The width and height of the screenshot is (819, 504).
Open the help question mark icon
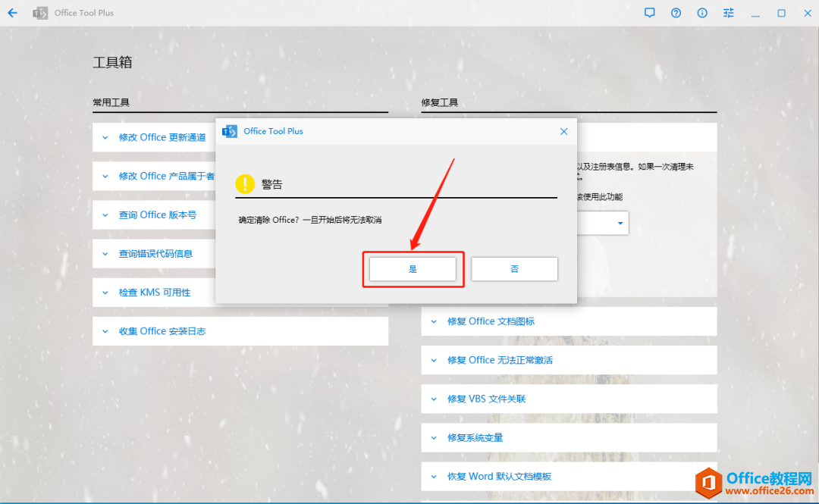click(676, 13)
